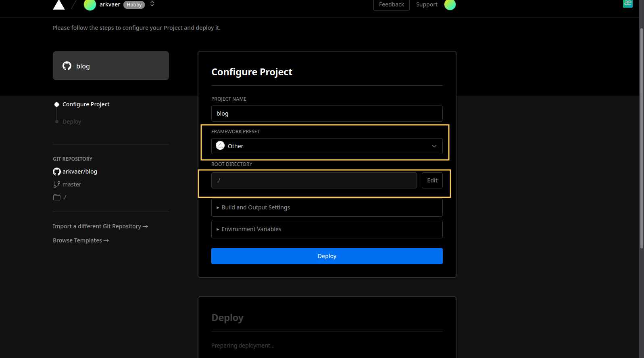This screenshot has height=358, width=644.
Task: Open the Feedback button
Action: 391,5
